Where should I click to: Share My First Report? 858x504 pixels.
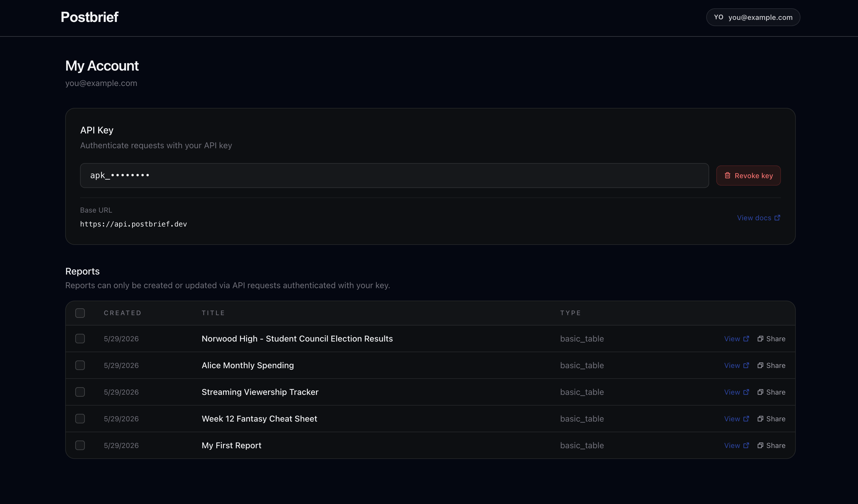771,445
